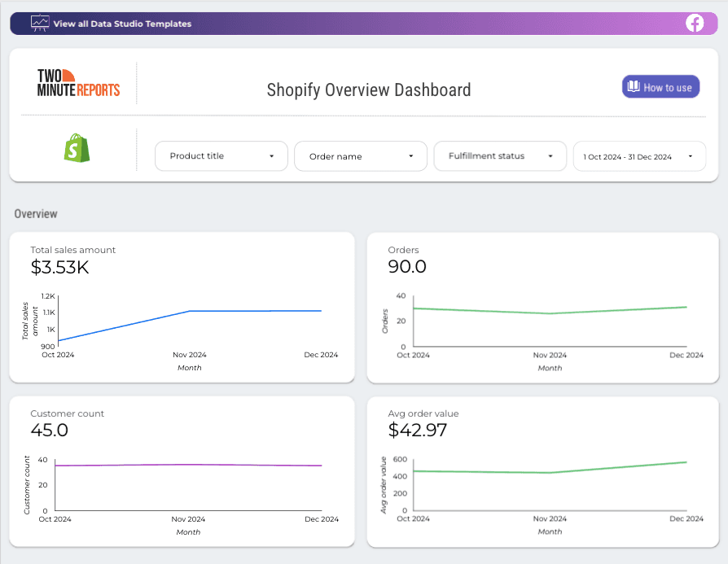Click the Avg order value $42.97 figure
This screenshot has height=564, width=728.
tap(417, 431)
